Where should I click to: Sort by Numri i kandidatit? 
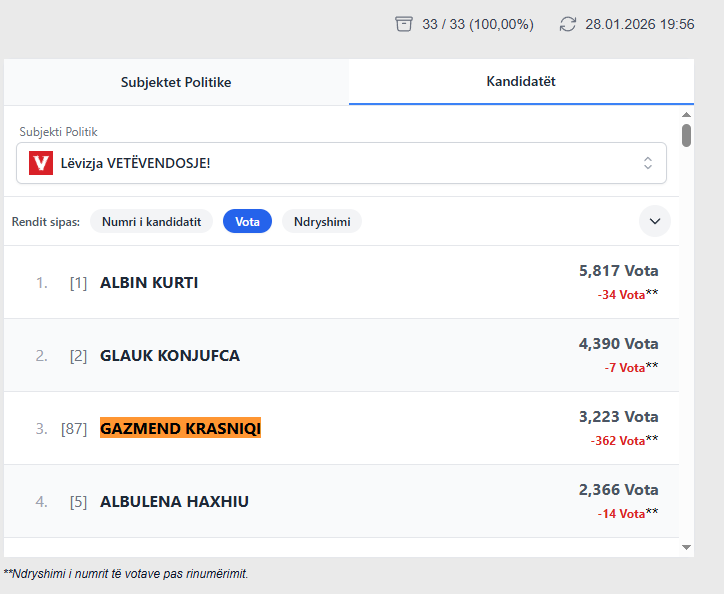pyautogui.click(x=151, y=222)
